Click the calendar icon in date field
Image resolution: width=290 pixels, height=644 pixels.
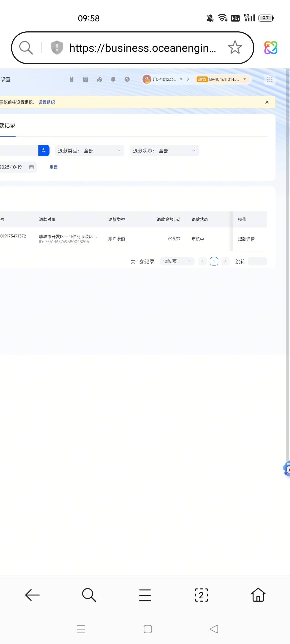(x=31, y=167)
